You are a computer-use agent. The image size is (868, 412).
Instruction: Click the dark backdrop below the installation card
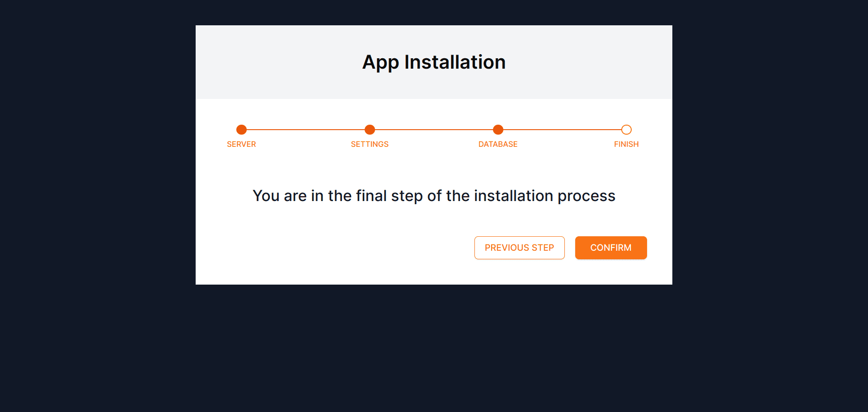(434, 348)
